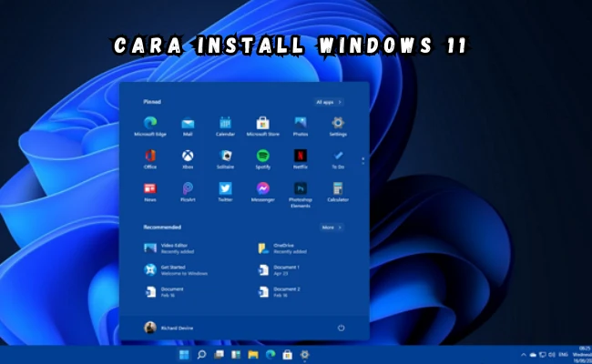Open Spotify
Image resolution: width=592 pixels, height=364 pixels.
point(263,159)
